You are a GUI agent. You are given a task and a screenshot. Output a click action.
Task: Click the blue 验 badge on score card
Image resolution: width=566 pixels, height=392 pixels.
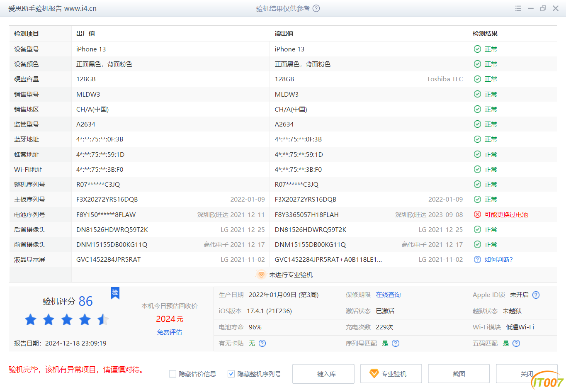115,293
